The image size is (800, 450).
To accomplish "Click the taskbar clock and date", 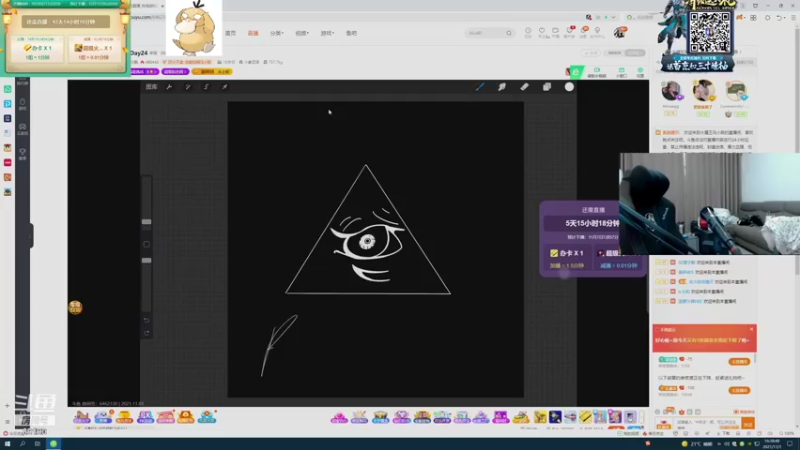I will pos(771,444).
